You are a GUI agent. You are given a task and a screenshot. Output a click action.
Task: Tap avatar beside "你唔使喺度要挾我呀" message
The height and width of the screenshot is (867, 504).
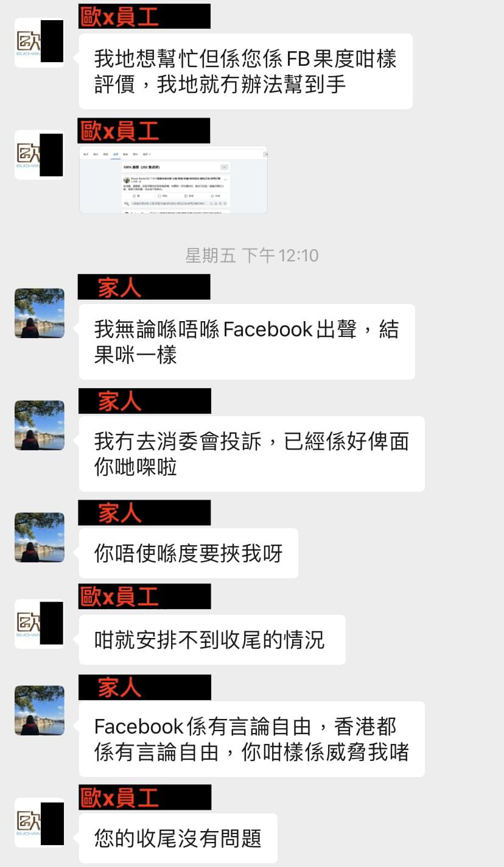(x=40, y=537)
